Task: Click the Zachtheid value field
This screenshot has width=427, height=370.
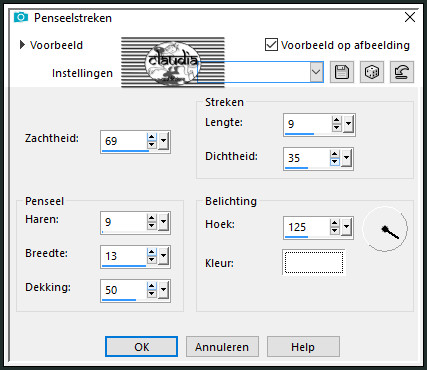Action: [x=124, y=141]
